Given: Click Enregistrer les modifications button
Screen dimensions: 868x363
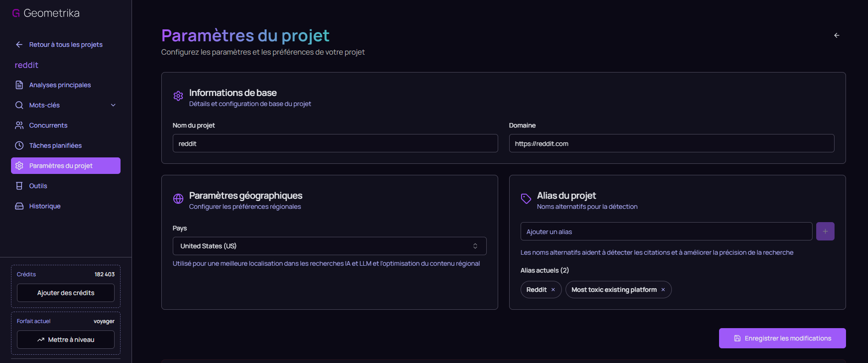Looking at the screenshot, I should [x=782, y=338].
